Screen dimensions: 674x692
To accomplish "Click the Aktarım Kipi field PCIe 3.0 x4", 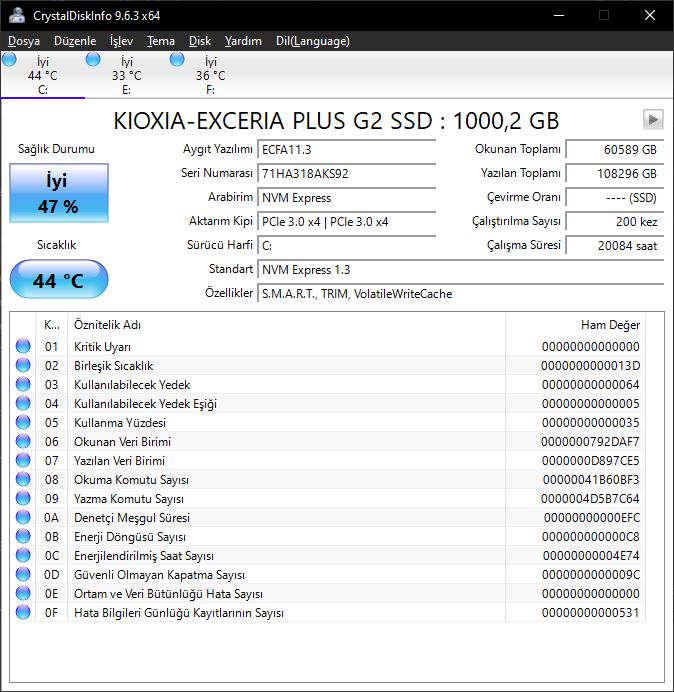I will (347, 222).
